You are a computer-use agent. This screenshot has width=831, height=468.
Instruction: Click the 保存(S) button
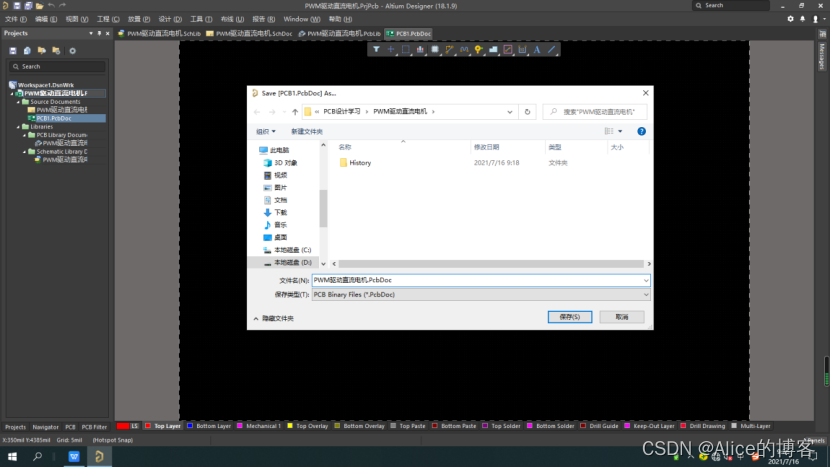pyautogui.click(x=570, y=317)
